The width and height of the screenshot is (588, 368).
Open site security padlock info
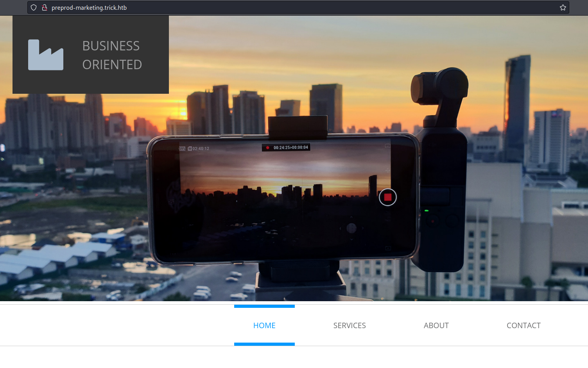pos(45,7)
